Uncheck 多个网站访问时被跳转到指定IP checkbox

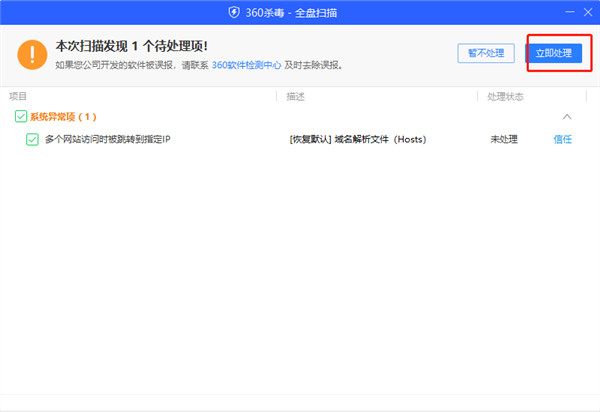tap(32, 139)
